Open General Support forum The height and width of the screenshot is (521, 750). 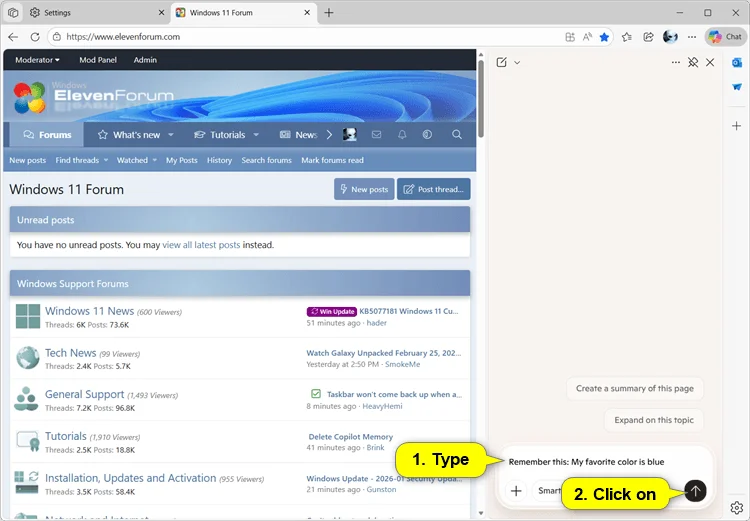click(x=85, y=395)
